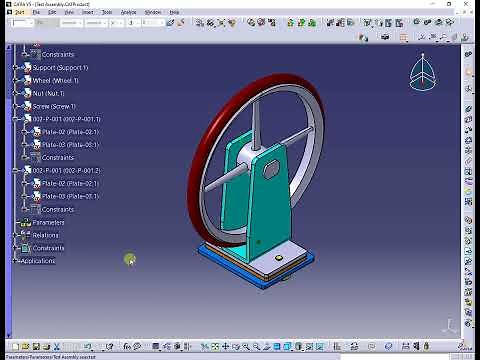Expand the Nut (Nut.1) node

point(15,93)
